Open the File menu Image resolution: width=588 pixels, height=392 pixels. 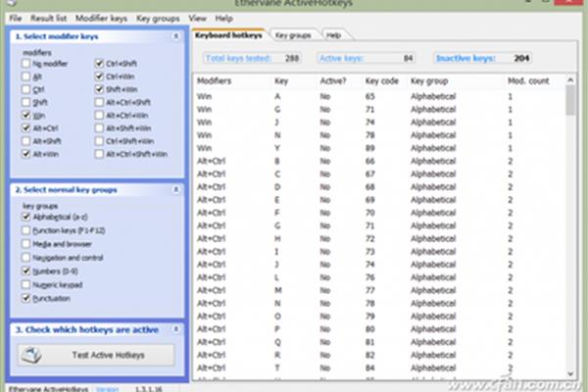[x=16, y=19]
